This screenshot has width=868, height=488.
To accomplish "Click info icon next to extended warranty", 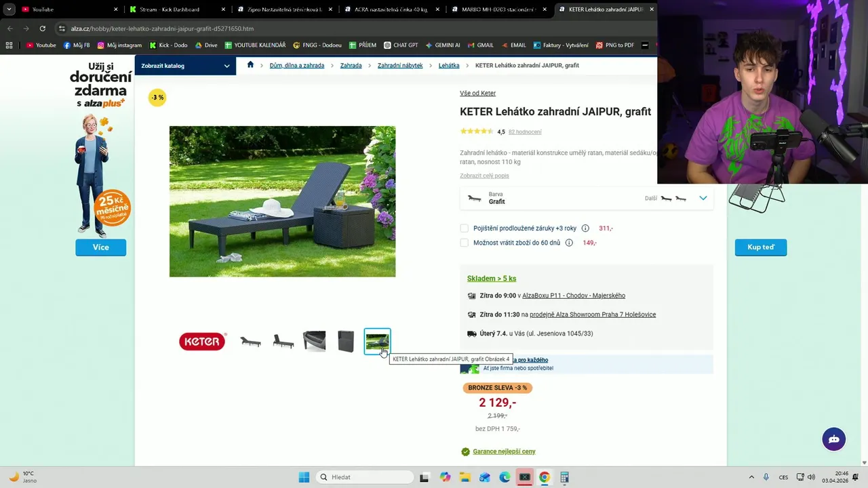I will pyautogui.click(x=585, y=228).
